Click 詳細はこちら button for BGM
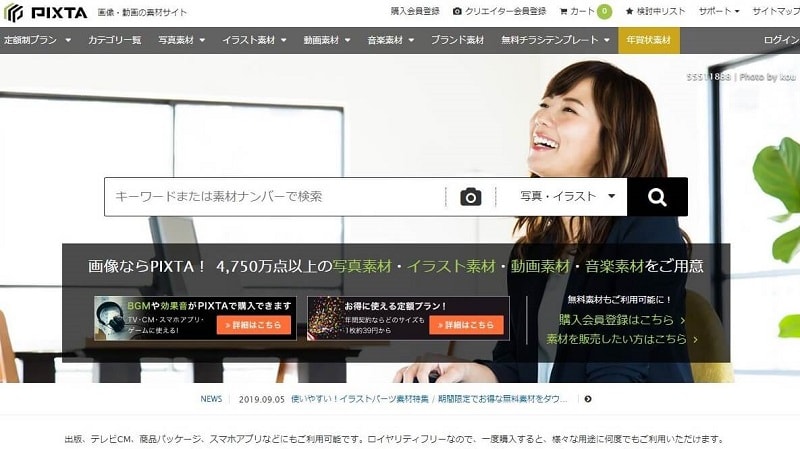800x449 pixels. 254,325
